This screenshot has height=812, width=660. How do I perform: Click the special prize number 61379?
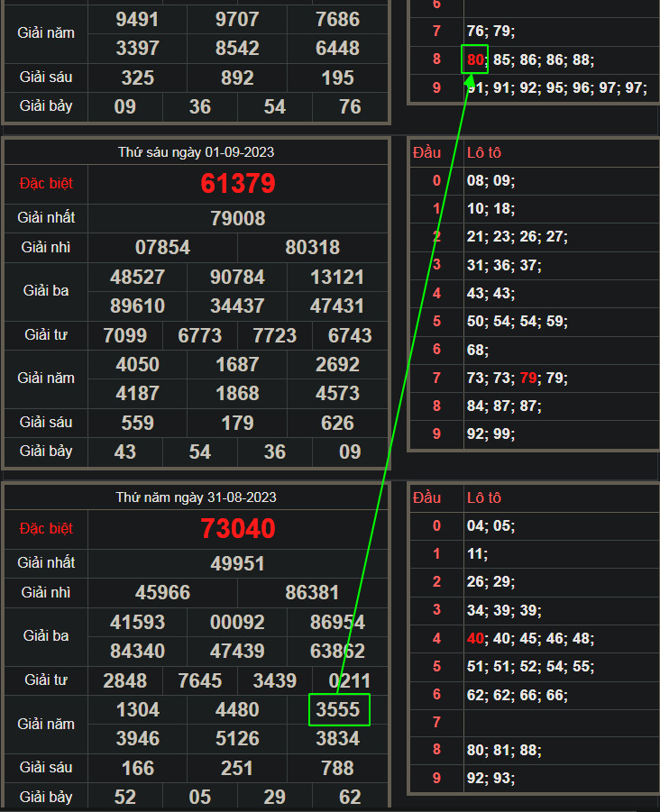238,184
